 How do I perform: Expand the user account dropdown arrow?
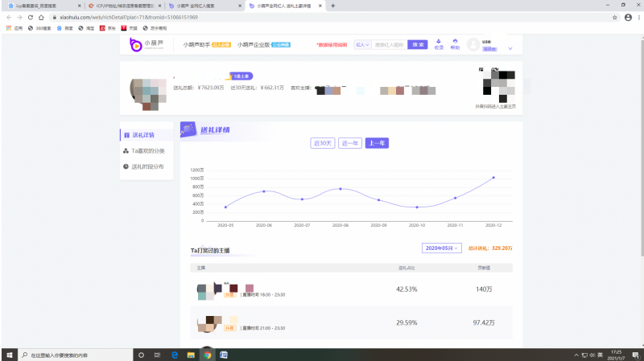(x=510, y=48)
